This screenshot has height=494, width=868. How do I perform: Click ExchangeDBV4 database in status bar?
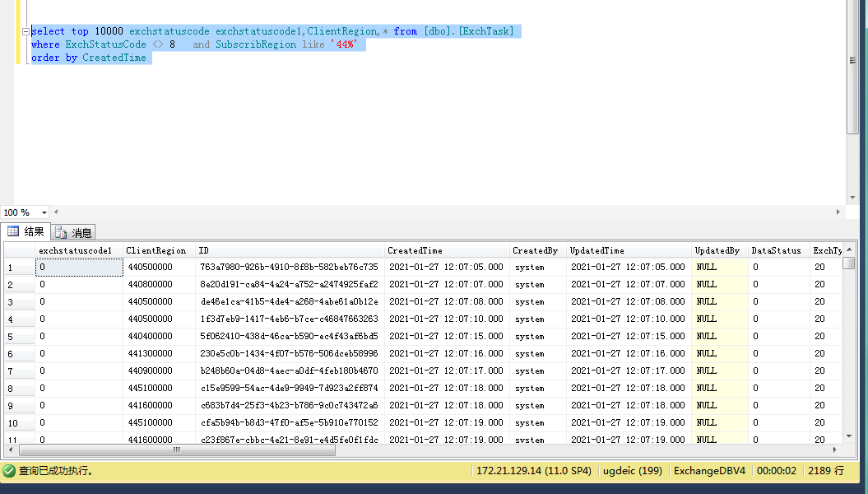(710, 471)
